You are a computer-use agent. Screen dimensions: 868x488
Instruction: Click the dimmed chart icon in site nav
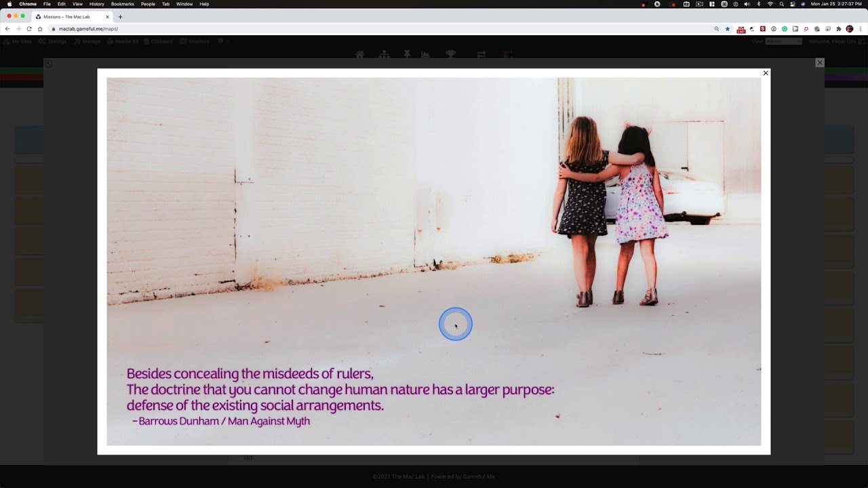(x=426, y=54)
